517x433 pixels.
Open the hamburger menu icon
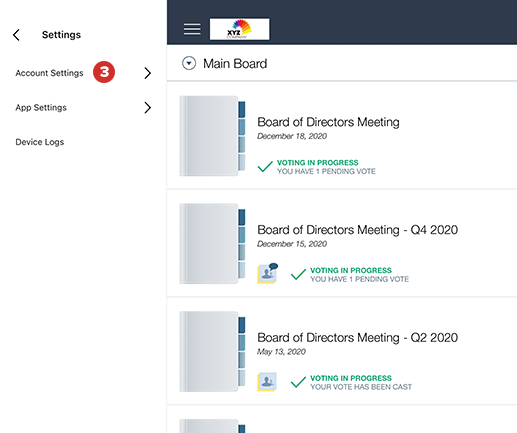[192, 29]
